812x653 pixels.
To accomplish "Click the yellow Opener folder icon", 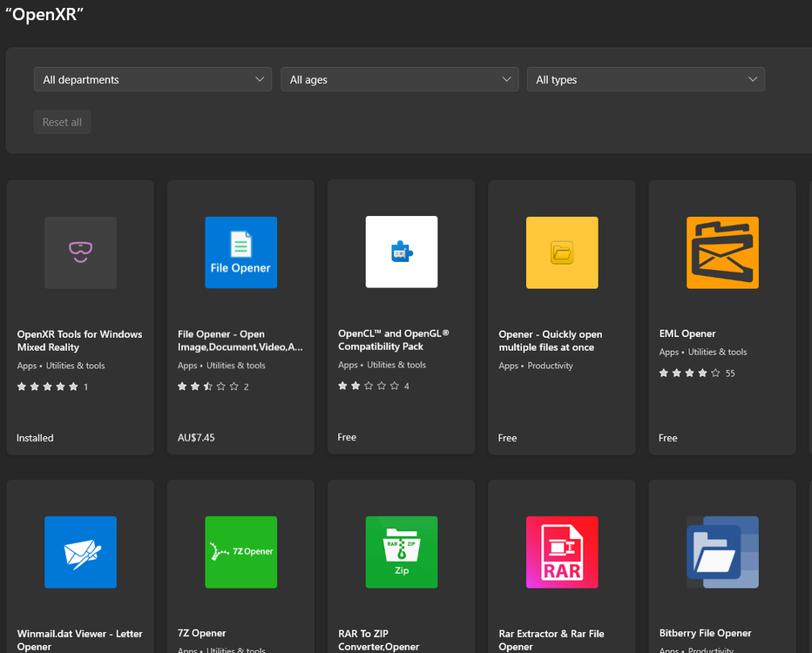I will (561, 252).
